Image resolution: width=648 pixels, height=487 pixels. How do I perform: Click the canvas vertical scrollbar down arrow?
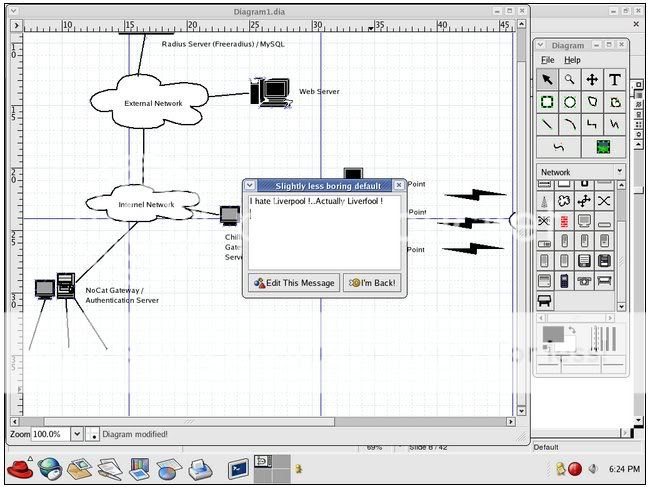click(x=521, y=411)
